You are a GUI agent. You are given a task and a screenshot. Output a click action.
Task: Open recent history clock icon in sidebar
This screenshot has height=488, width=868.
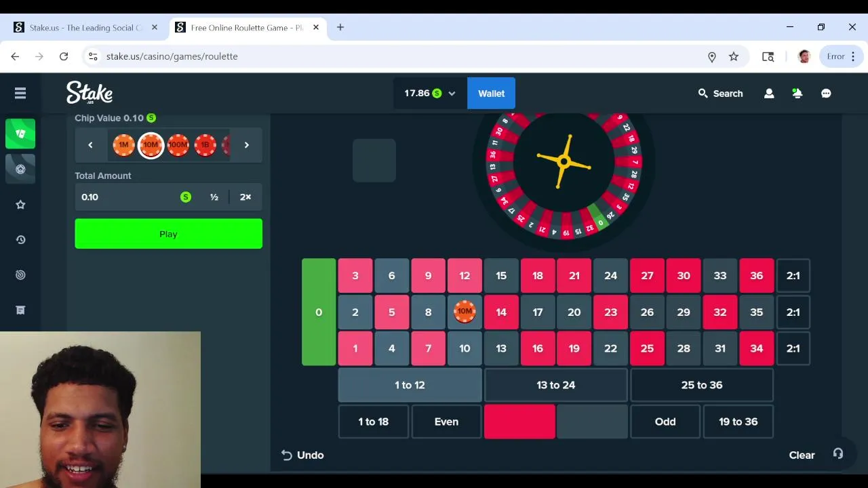[20, 240]
